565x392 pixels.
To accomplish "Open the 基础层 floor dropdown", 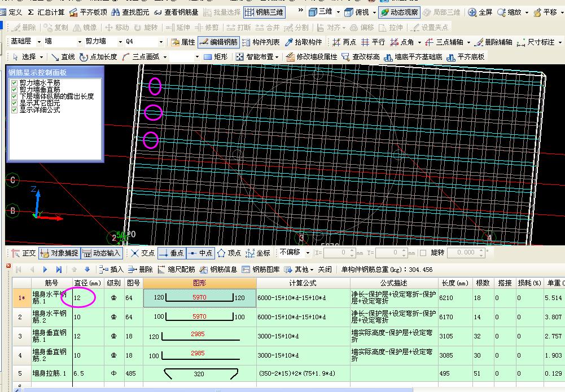I will click(39, 42).
